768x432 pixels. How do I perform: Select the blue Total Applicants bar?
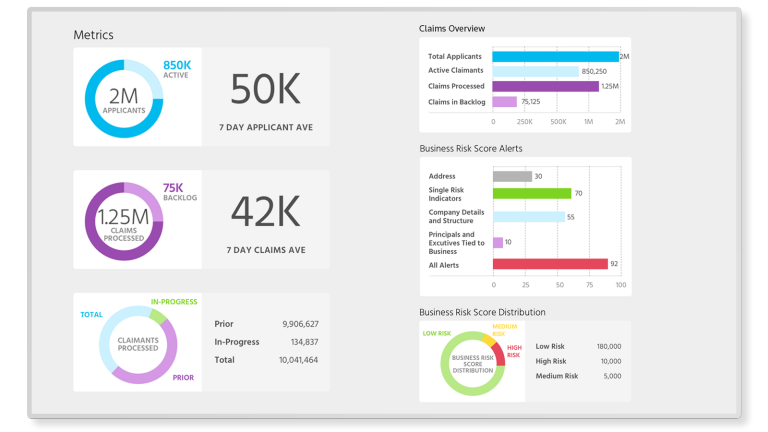(x=555, y=57)
